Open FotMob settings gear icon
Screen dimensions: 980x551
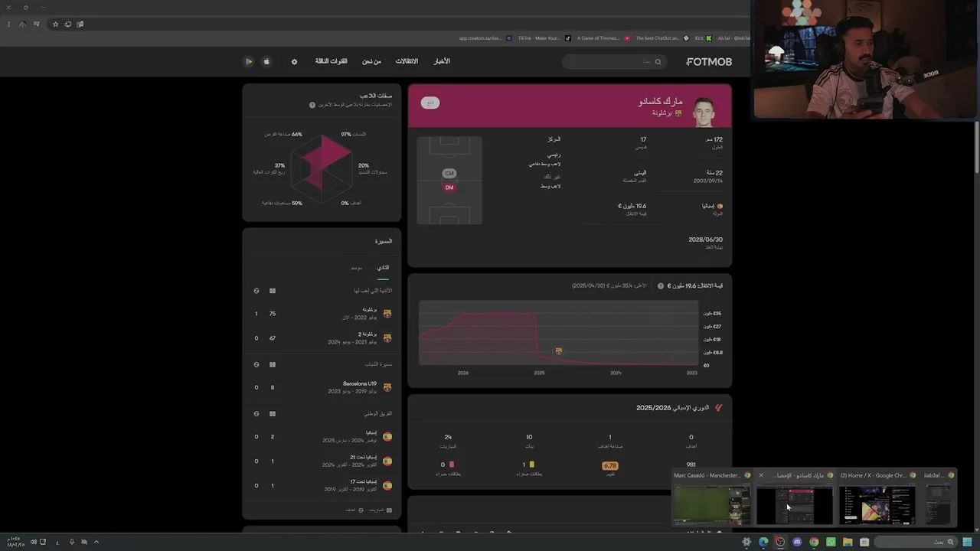pyautogui.click(x=294, y=62)
